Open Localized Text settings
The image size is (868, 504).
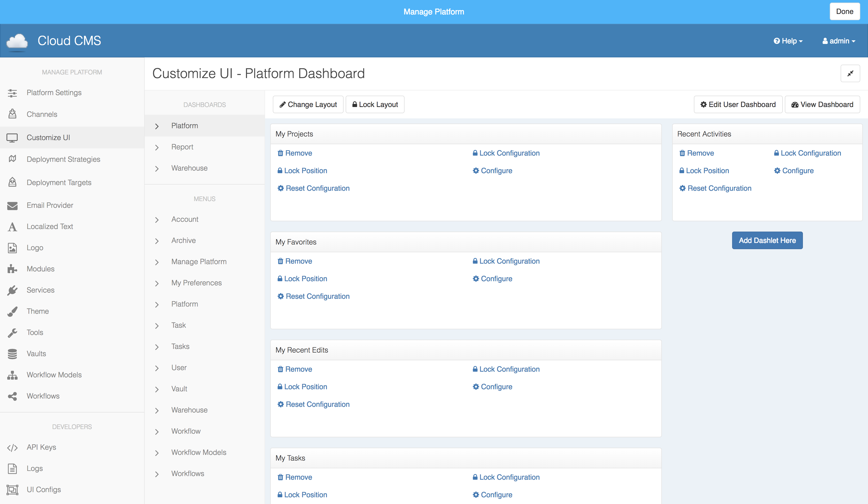tap(50, 226)
